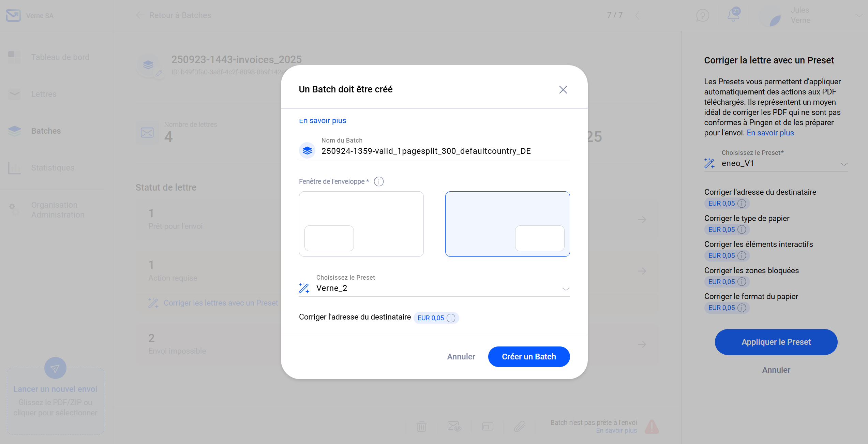Click the Appliquer le Preset button
Image resolution: width=868 pixels, height=444 pixels.
(x=776, y=342)
